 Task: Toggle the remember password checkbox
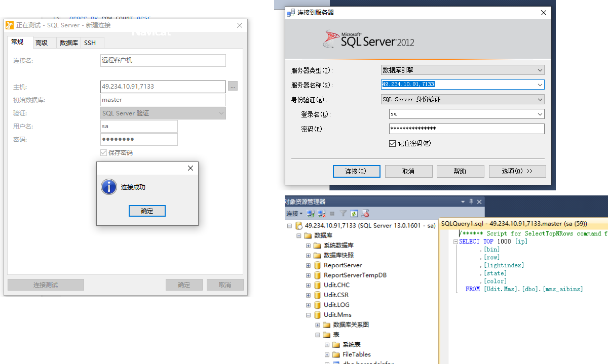(x=392, y=143)
